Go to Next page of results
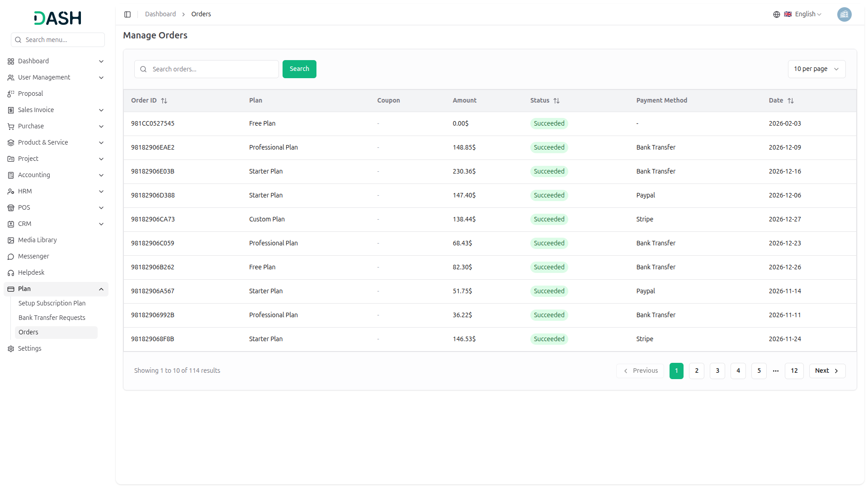Image resolution: width=868 pixels, height=488 pixels. (827, 371)
